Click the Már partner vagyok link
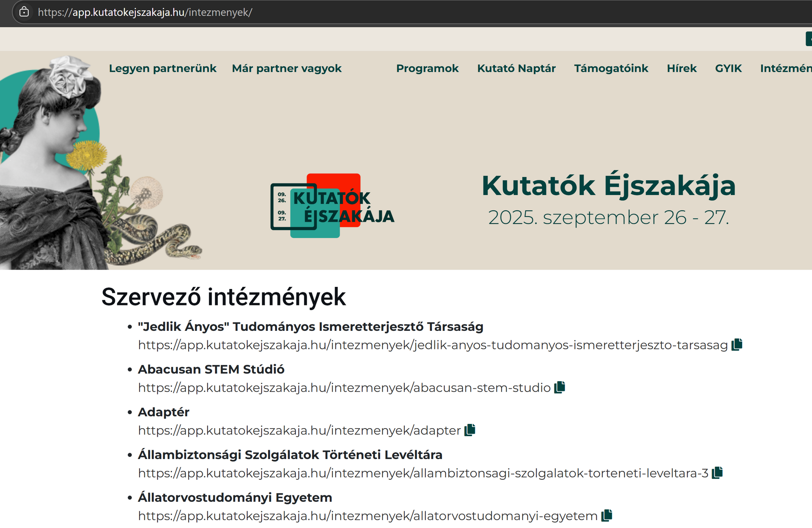The height and width of the screenshot is (528, 812). tap(286, 69)
